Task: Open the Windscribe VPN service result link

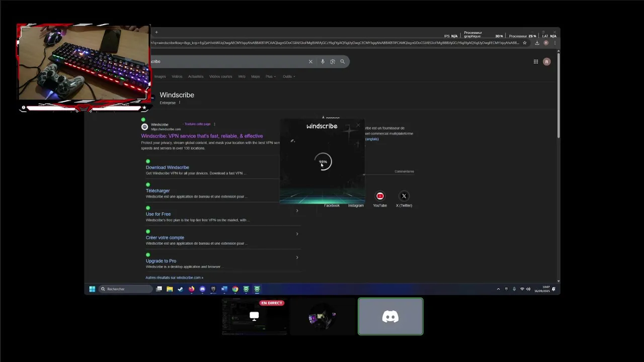Action: coord(202,136)
